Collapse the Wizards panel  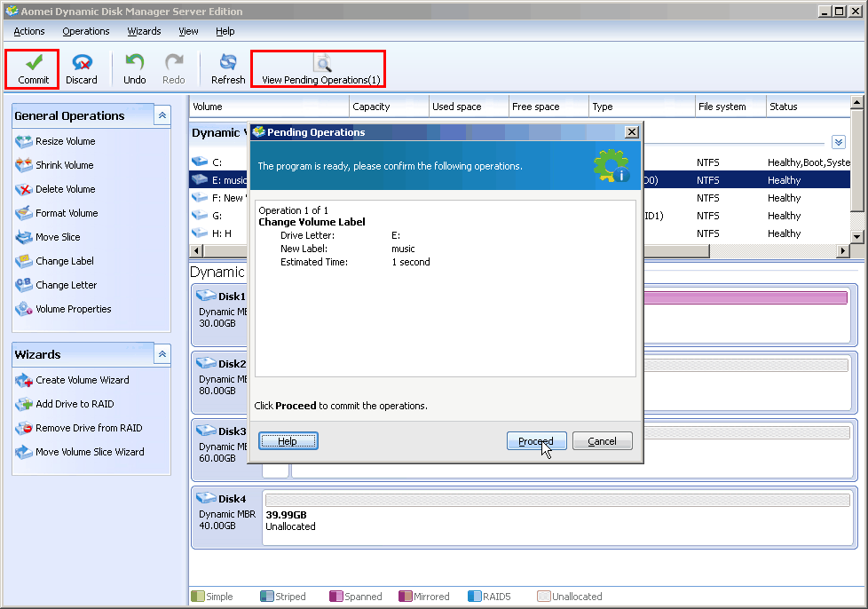click(162, 354)
